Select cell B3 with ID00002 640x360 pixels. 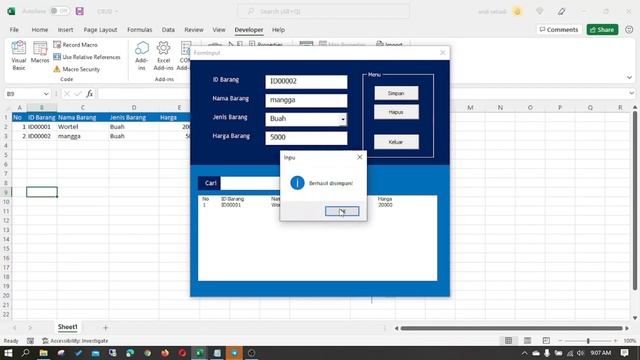(x=42, y=136)
